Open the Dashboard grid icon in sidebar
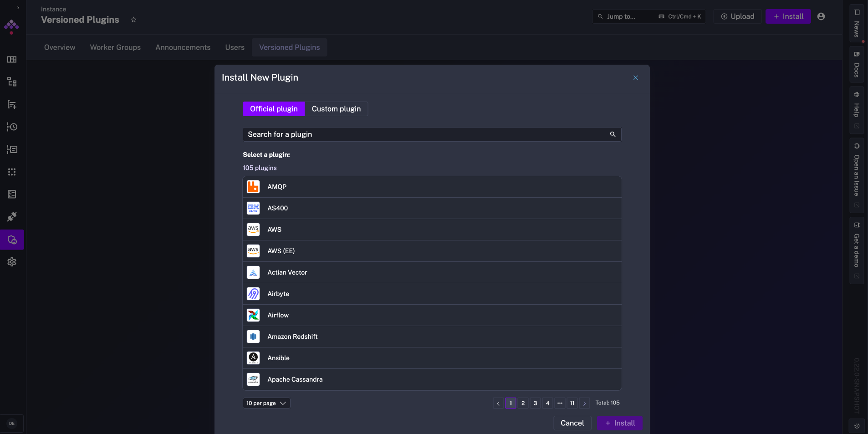Screen dimensions: 868x434 pos(12,59)
